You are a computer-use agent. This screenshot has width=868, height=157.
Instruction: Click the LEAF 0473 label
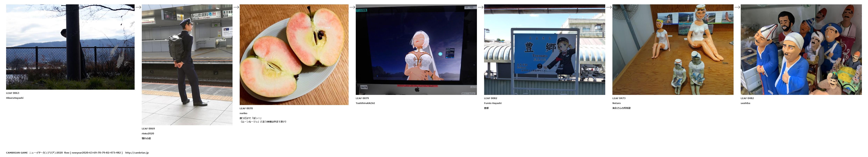pos(619,98)
